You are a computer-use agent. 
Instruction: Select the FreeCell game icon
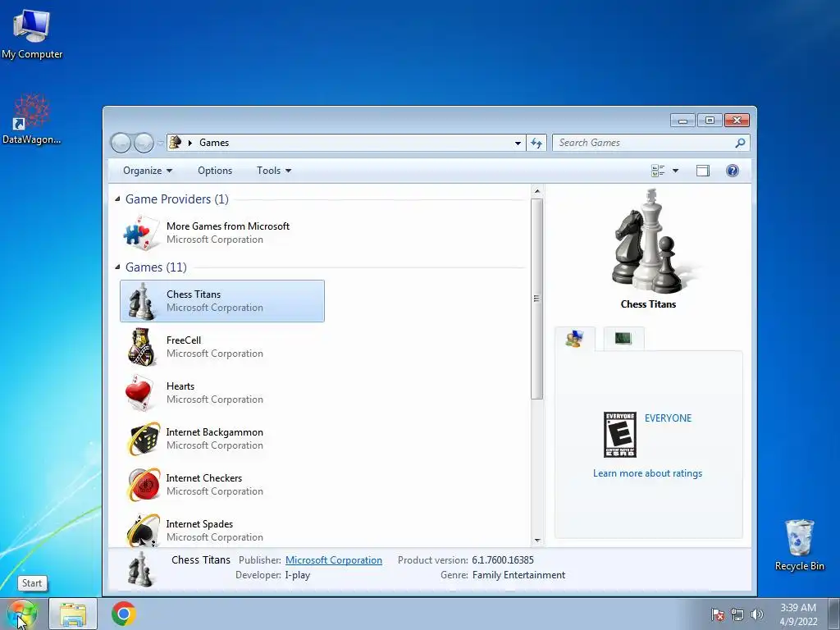click(141, 347)
